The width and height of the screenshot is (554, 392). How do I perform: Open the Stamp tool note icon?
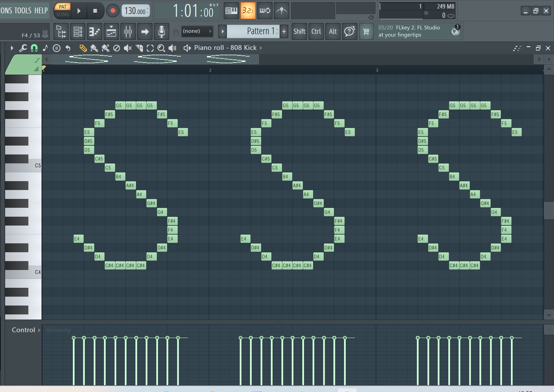[x=45, y=48]
